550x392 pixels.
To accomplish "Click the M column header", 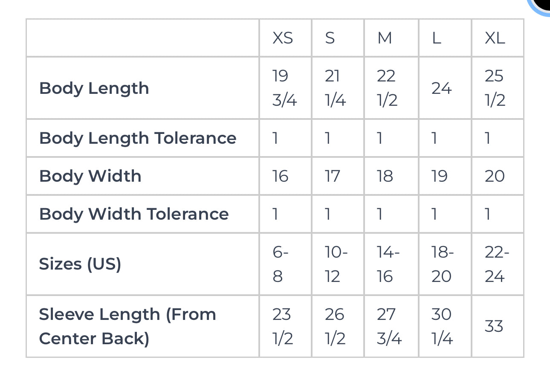I will tap(385, 38).
